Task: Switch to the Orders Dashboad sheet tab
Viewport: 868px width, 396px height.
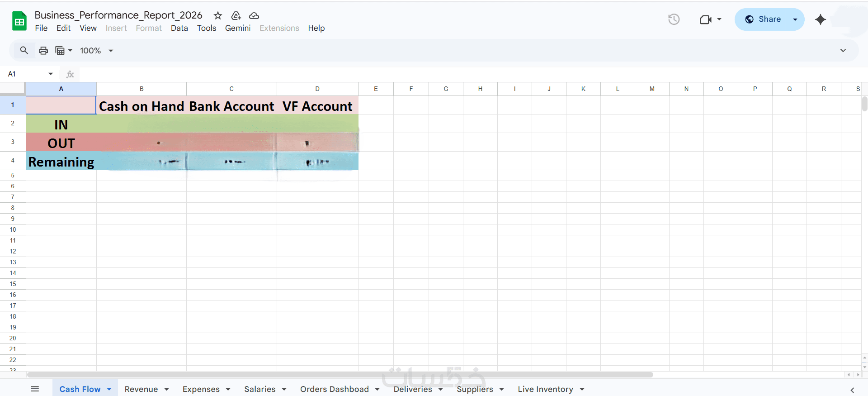Action: (335, 389)
